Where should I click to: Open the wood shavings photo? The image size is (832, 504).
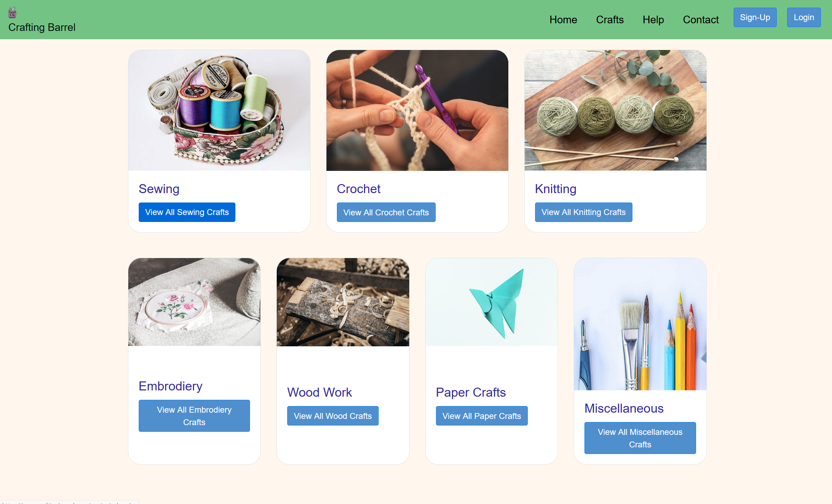(x=343, y=302)
